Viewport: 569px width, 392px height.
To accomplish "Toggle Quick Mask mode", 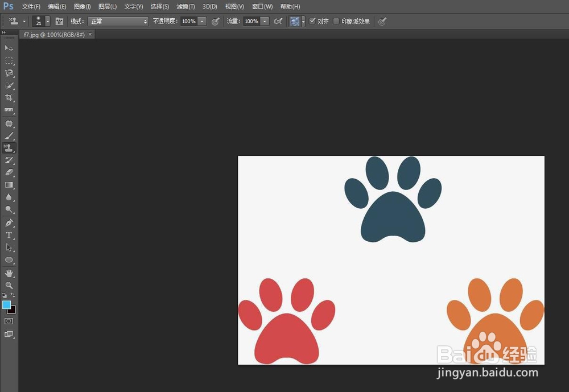I will point(9,321).
